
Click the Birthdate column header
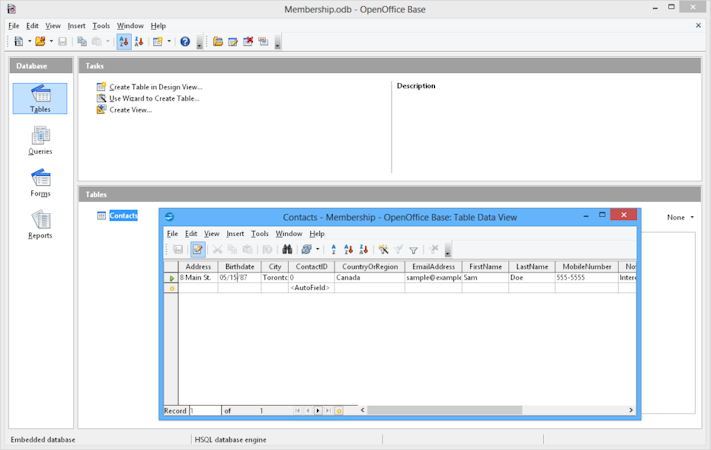pyautogui.click(x=239, y=267)
